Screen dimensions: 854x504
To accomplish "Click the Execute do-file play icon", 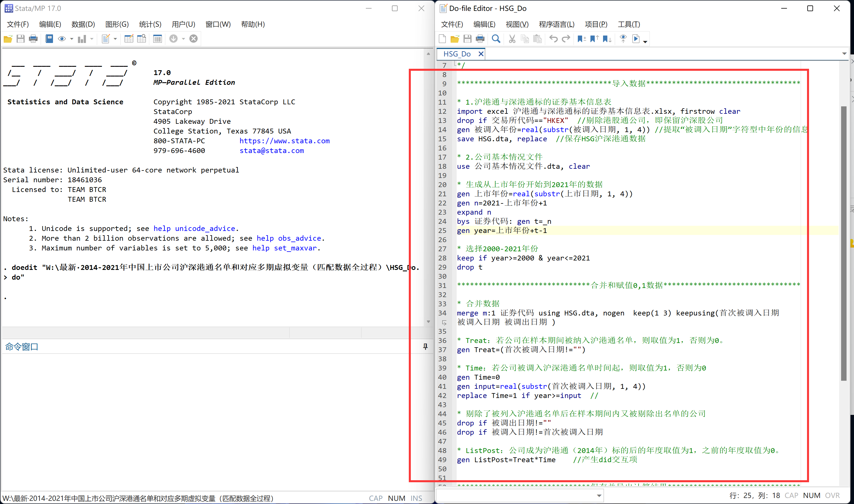I will 636,39.
